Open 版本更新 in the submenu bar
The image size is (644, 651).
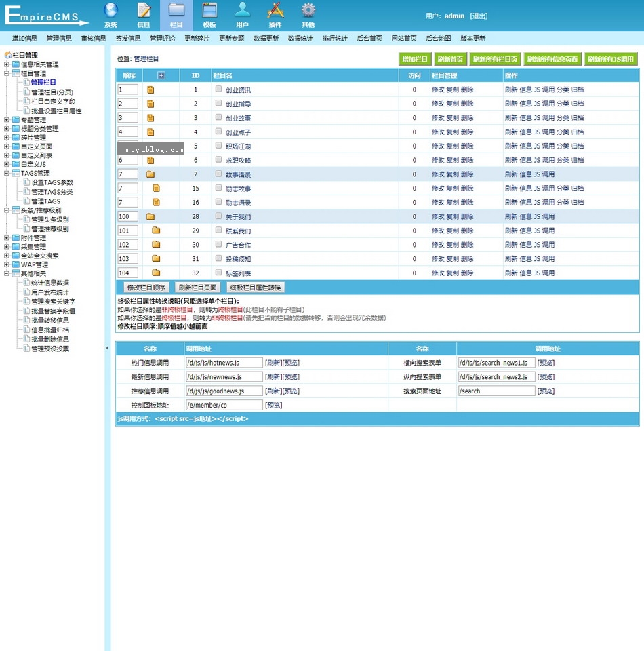pos(472,38)
